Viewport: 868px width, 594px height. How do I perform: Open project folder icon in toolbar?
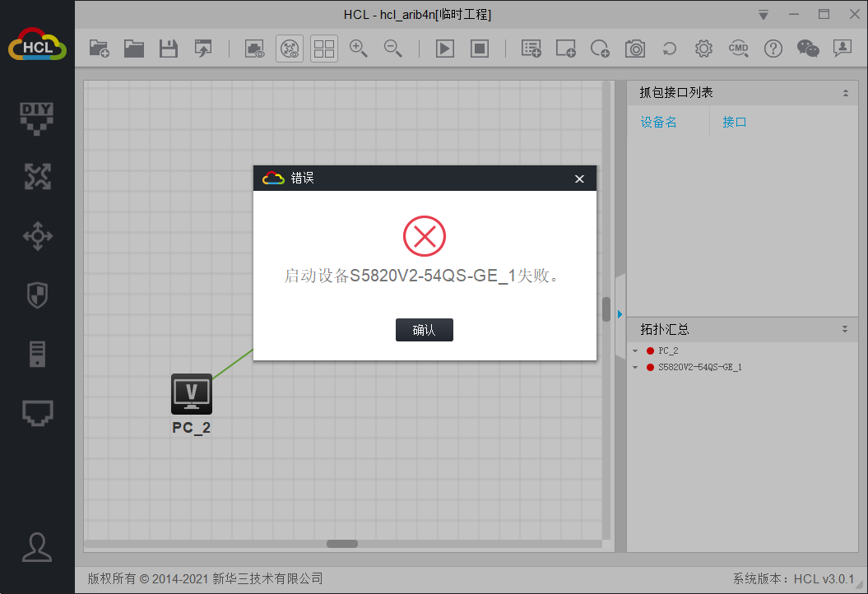click(133, 49)
